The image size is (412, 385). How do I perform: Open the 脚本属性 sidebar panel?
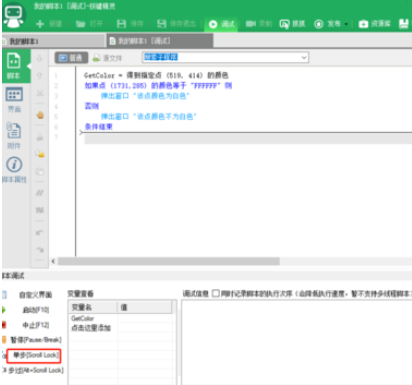point(14,170)
